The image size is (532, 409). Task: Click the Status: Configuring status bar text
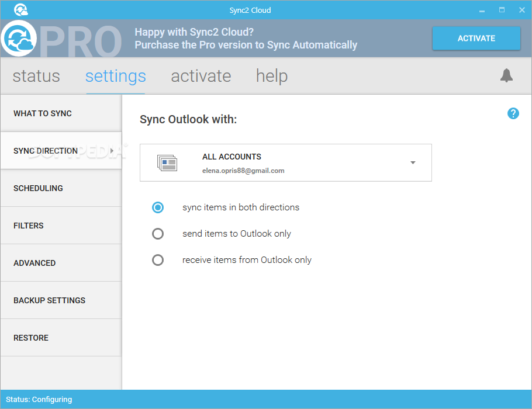click(x=39, y=400)
